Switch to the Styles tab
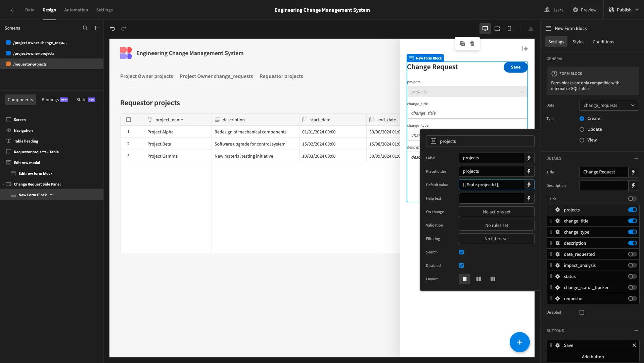 click(579, 42)
